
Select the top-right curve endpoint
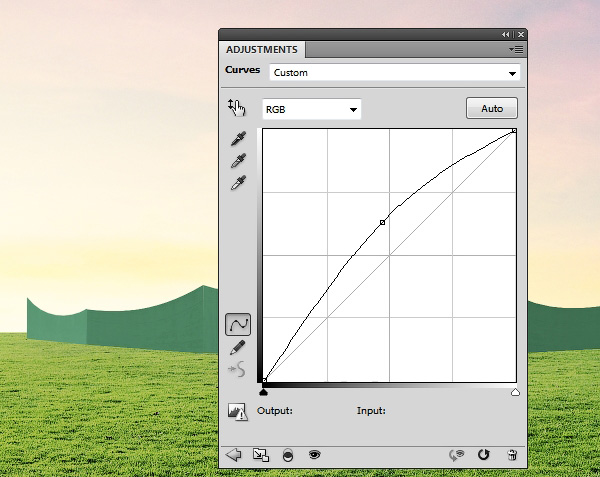click(514, 131)
